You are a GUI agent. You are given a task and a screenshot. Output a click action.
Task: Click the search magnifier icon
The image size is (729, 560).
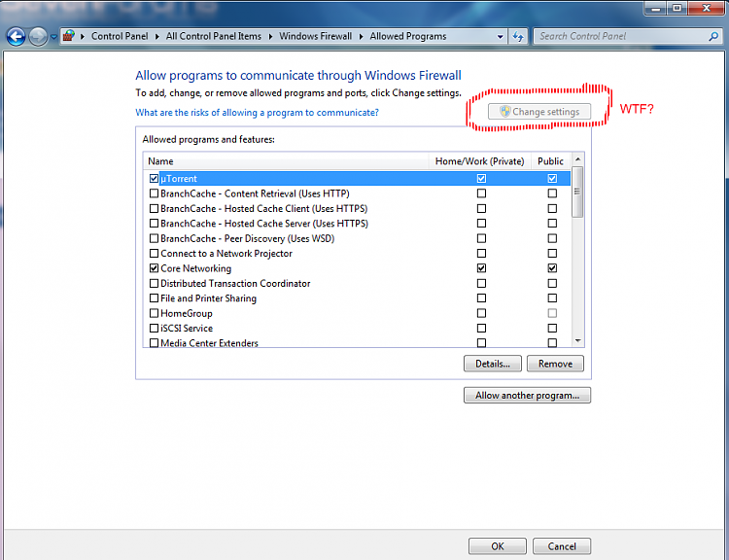point(713,36)
